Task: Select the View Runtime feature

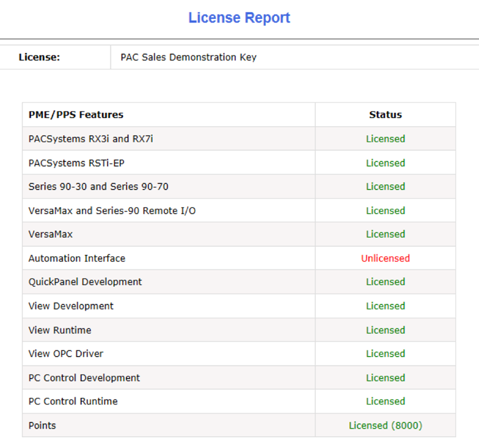Action: pyautogui.click(x=60, y=330)
